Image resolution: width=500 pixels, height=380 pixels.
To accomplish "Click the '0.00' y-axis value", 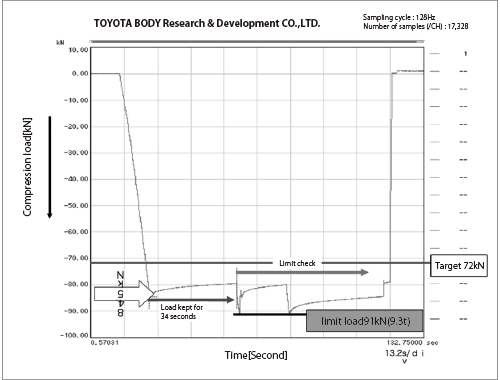I will pos(80,74).
